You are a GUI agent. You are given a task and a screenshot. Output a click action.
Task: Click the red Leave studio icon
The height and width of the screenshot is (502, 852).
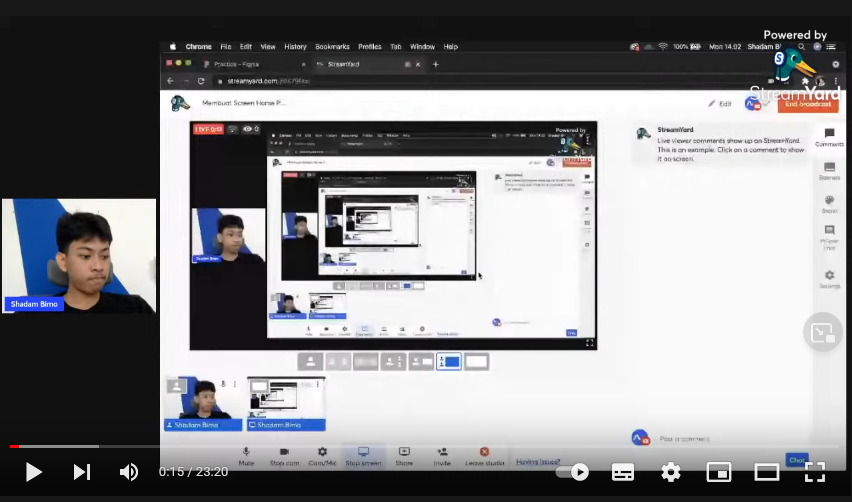coord(485,456)
